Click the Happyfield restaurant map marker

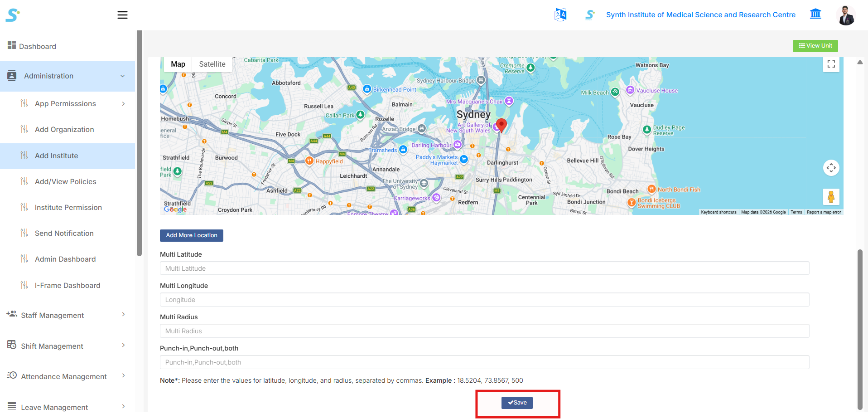[x=309, y=161]
